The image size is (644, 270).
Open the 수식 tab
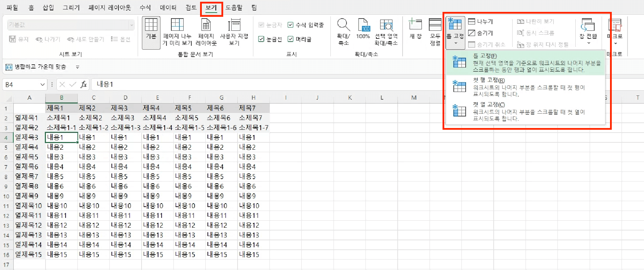pos(145,8)
